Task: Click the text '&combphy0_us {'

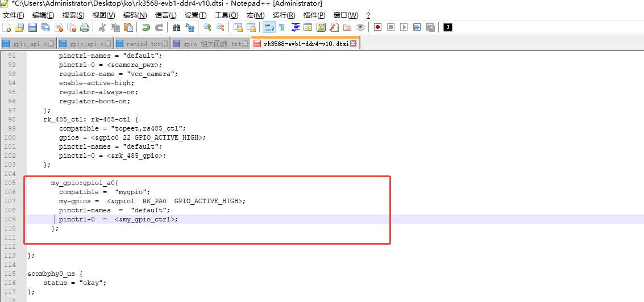Action: [55, 274]
